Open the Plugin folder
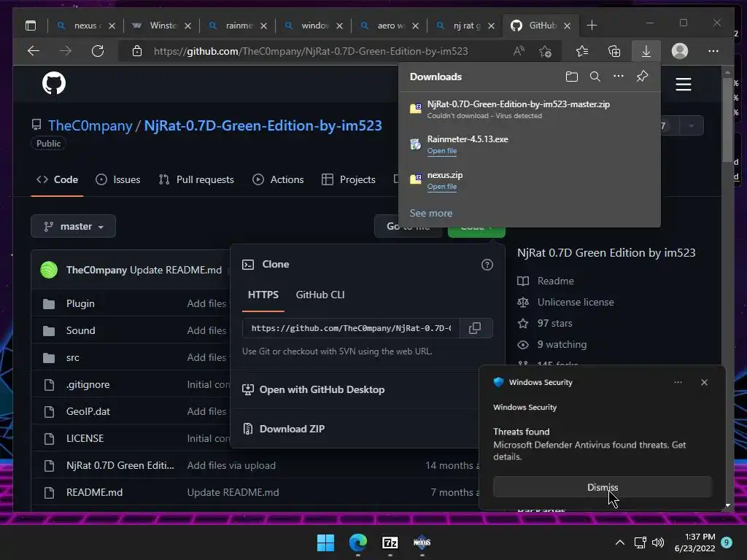The image size is (747, 560). (x=80, y=303)
